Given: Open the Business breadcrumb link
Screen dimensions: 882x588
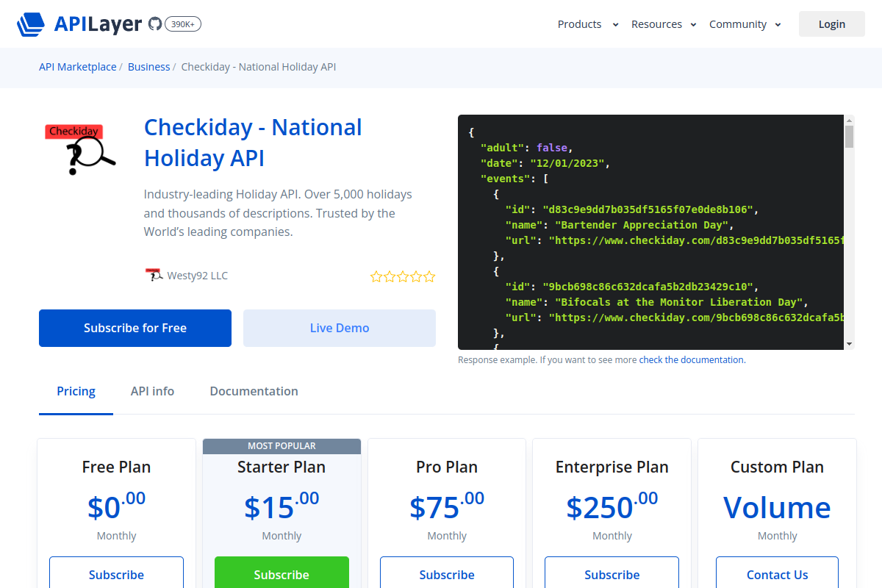Looking at the screenshot, I should point(149,67).
